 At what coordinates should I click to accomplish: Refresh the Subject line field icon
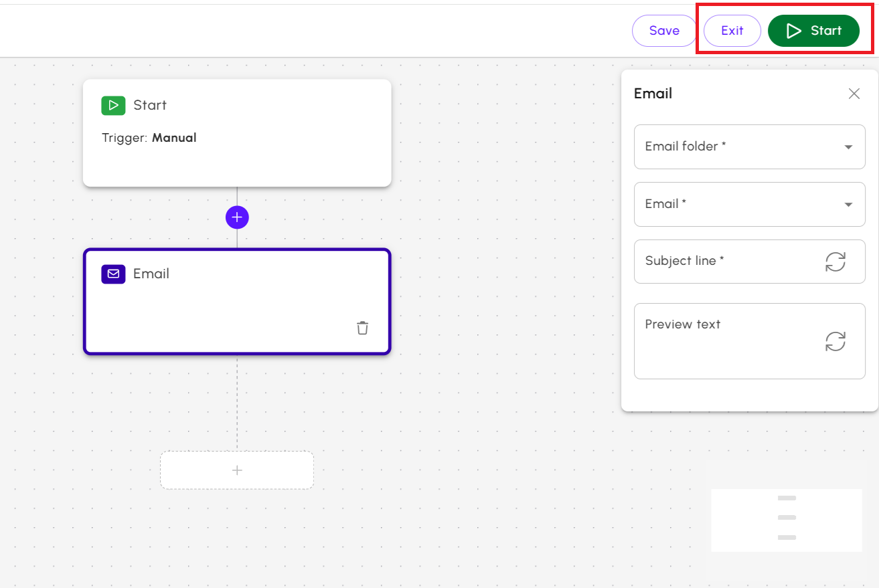click(x=835, y=262)
